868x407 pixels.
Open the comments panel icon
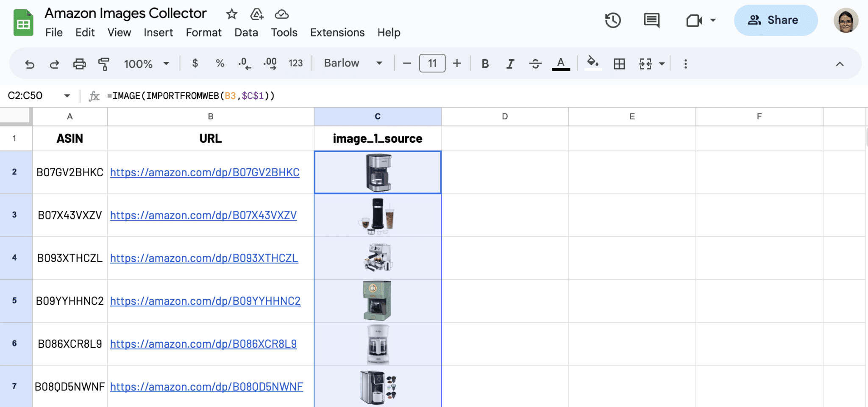[651, 20]
